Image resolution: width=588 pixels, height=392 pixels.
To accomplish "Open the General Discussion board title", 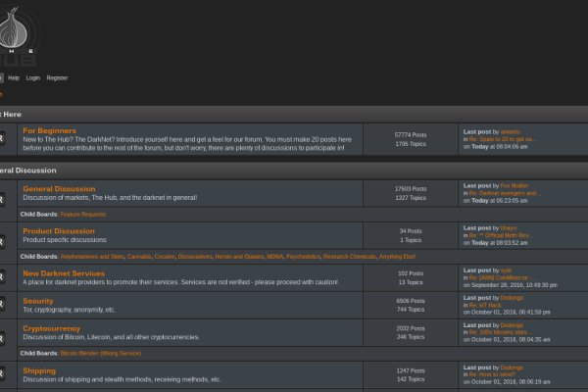I will 59,188.
